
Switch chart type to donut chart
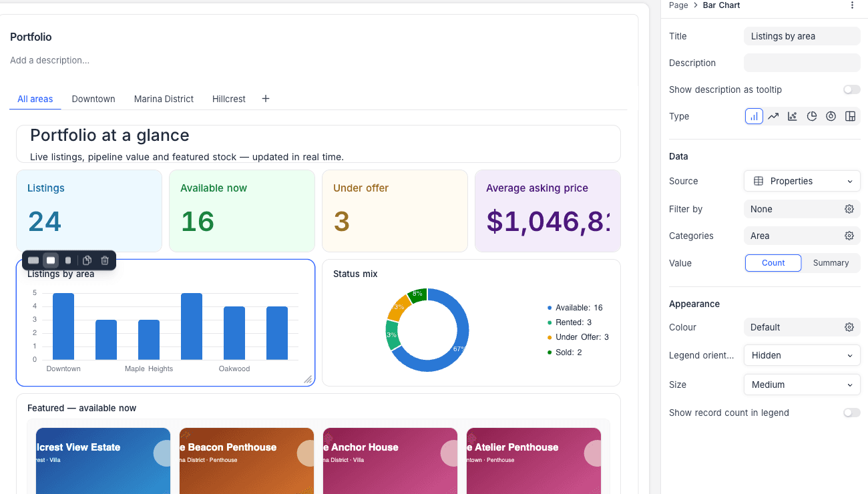[831, 116]
